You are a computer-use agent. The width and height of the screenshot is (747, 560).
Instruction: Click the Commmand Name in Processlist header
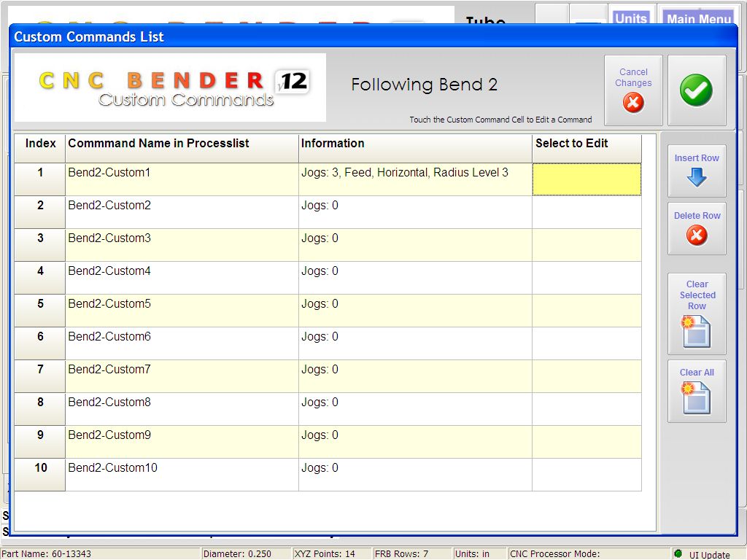pos(182,148)
